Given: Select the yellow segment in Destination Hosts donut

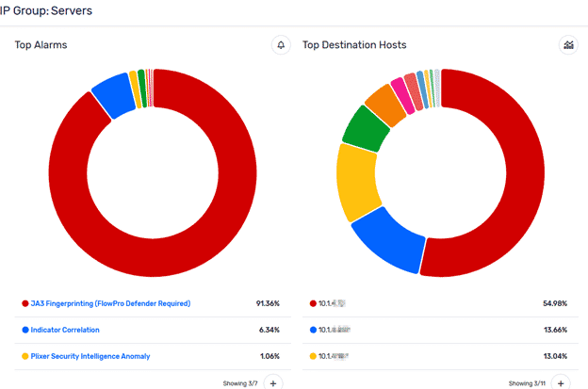Looking at the screenshot, I should [x=356, y=184].
